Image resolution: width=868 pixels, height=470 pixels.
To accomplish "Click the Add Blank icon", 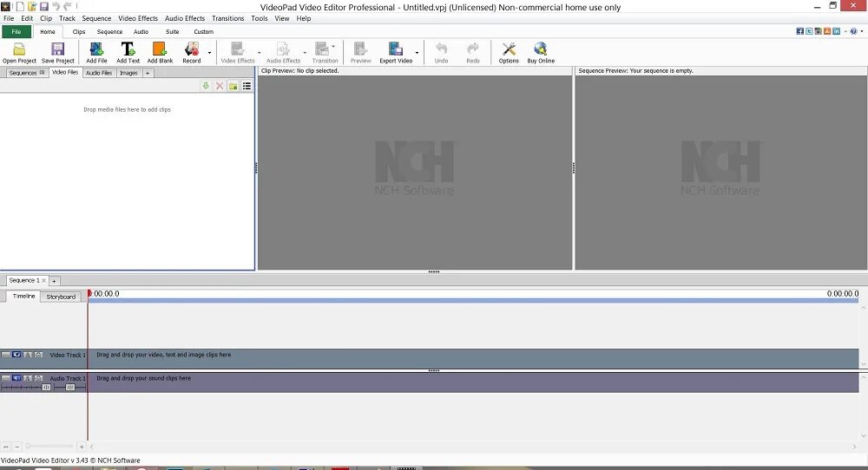I will click(x=160, y=49).
